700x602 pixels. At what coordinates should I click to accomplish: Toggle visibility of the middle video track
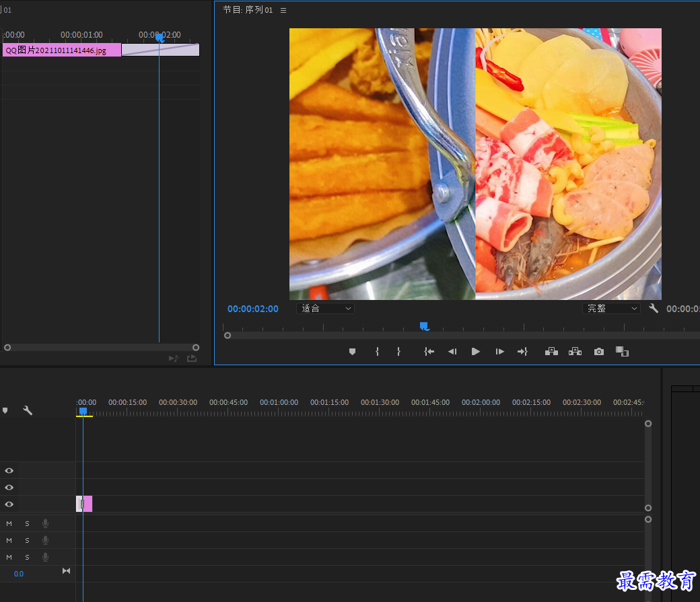click(x=9, y=487)
